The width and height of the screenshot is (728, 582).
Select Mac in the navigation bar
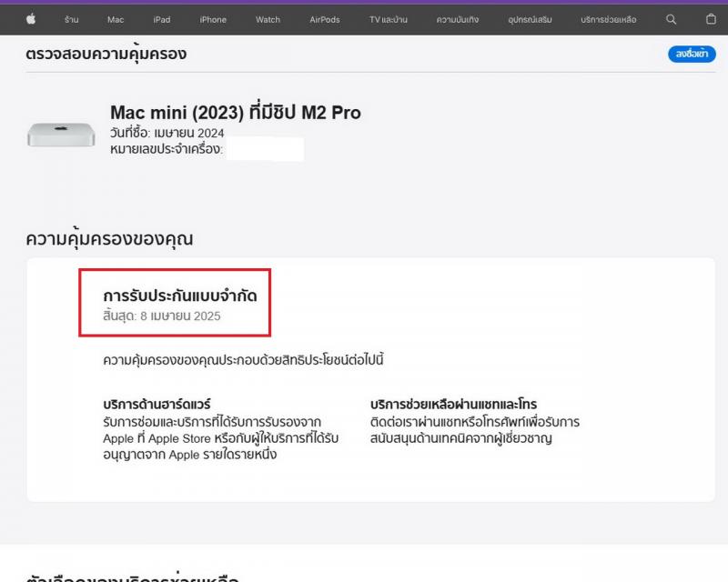(116, 19)
